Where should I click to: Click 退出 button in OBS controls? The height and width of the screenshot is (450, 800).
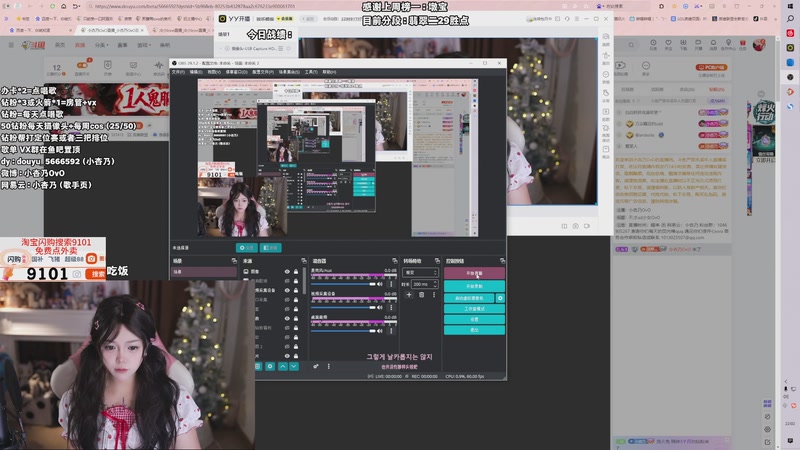pos(474,330)
